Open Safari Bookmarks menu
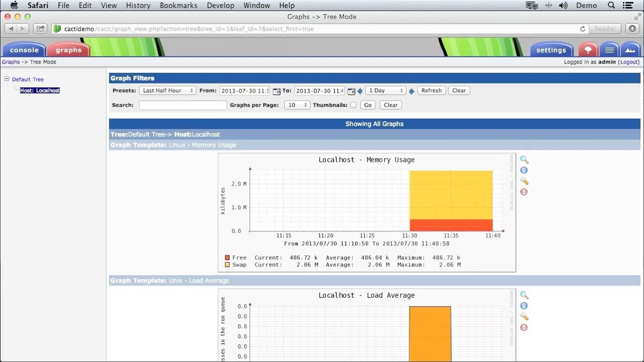Viewport: 644px width, 362px height. [x=178, y=6]
